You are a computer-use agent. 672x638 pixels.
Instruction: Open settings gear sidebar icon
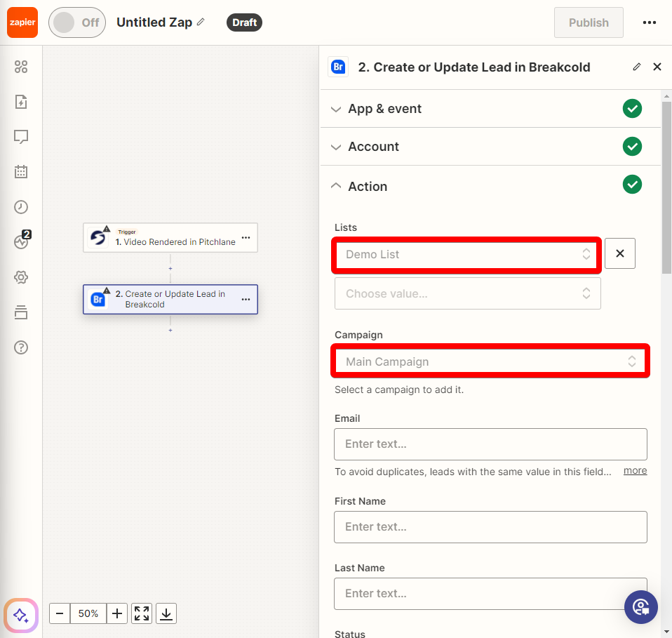(x=21, y=277)
